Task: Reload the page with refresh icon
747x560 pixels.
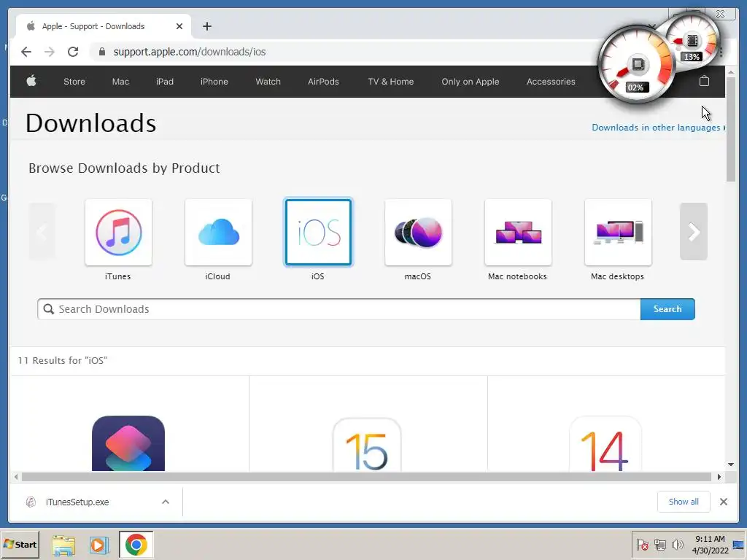Action: [x=73, y=52]
